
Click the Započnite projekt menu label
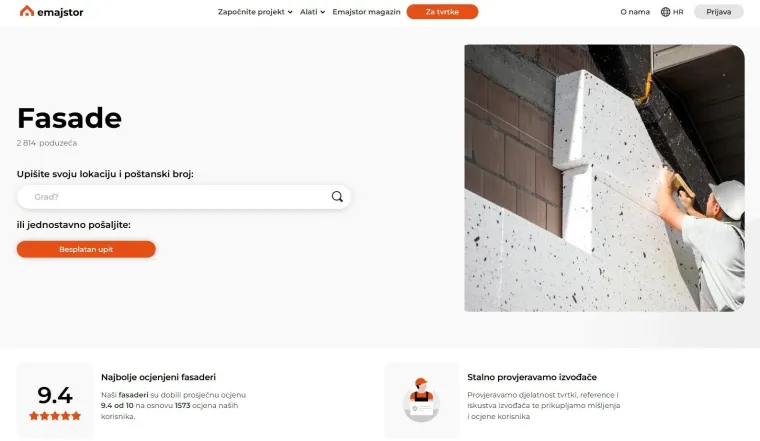[251, 12]
